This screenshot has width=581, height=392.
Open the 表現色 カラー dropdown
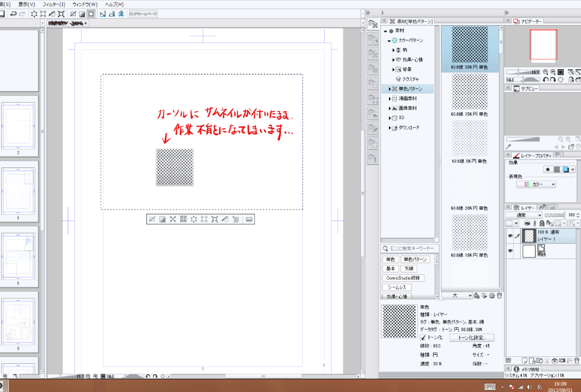pos(536,184)
